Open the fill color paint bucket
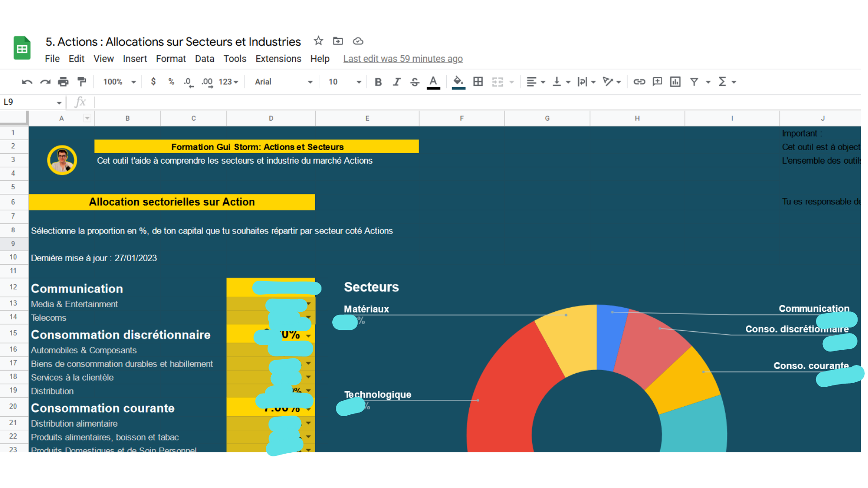The height and width of the screenshot is (488, 868). coord(458,82)
